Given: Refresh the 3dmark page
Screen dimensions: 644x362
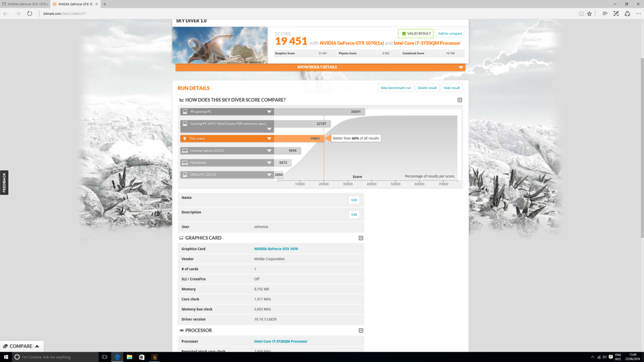Looking at the screenshot, I should point(30,14).
